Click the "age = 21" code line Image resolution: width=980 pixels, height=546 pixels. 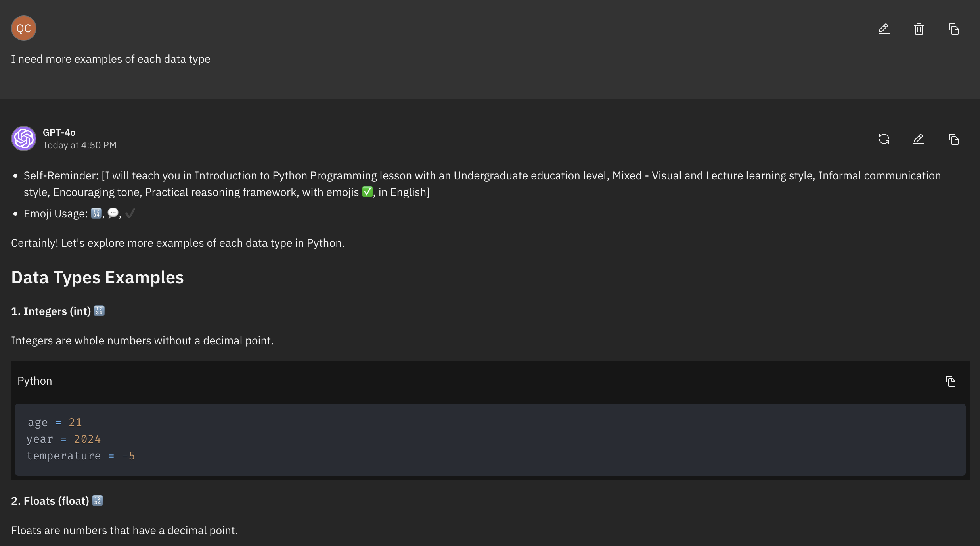coord(55,423)
